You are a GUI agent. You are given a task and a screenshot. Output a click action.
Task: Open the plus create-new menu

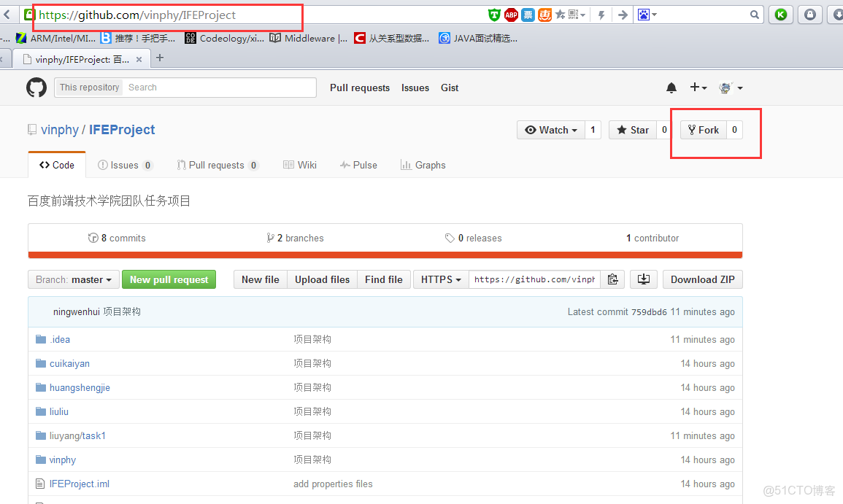click(x=698, y=87)
